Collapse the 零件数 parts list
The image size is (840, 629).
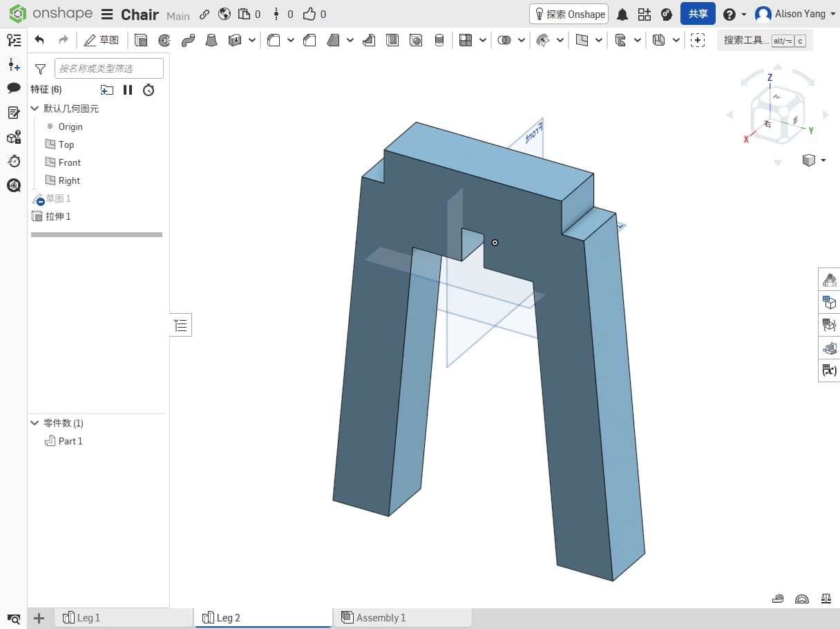(x=35, y=423)
